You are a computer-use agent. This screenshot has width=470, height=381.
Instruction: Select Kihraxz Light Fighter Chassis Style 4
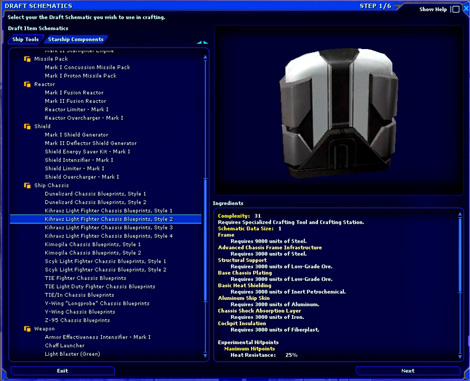pyautogui.click(x=109, y=236)
